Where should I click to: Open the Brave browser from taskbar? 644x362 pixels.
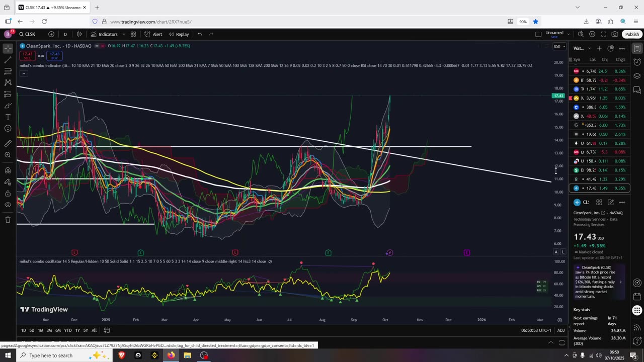point(122,355)
